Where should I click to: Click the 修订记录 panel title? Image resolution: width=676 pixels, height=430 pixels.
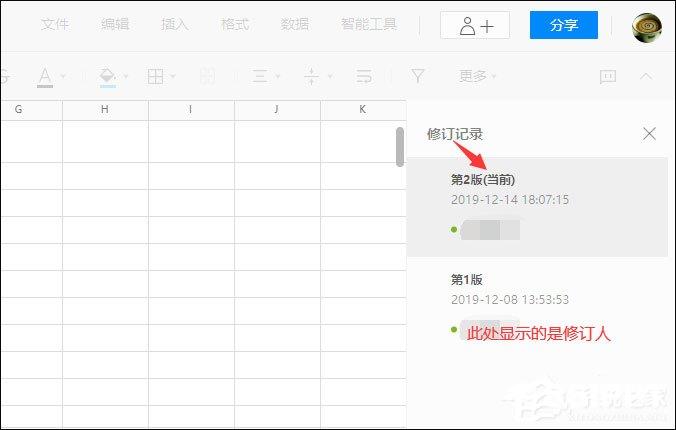455,134
